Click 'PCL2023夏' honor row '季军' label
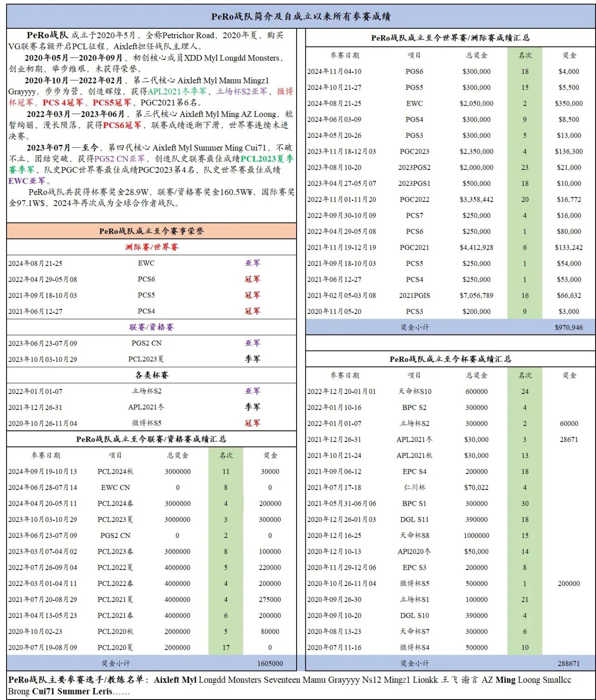This screenshot has width=596, height=700. click(252, 359)
